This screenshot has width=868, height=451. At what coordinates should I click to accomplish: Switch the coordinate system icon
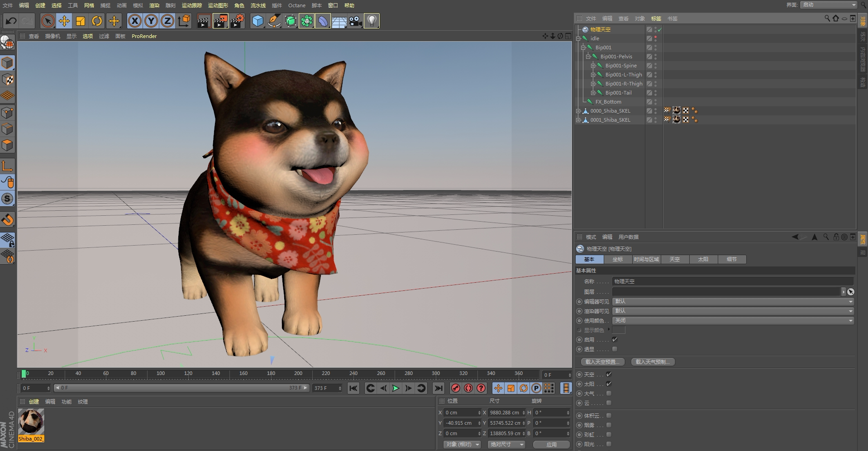184,21
